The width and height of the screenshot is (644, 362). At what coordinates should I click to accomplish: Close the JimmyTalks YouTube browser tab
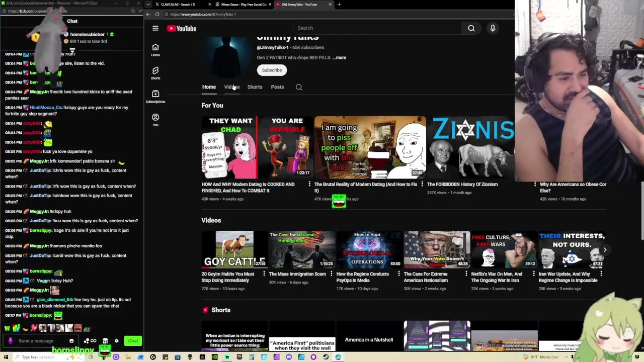coord(330,5)
